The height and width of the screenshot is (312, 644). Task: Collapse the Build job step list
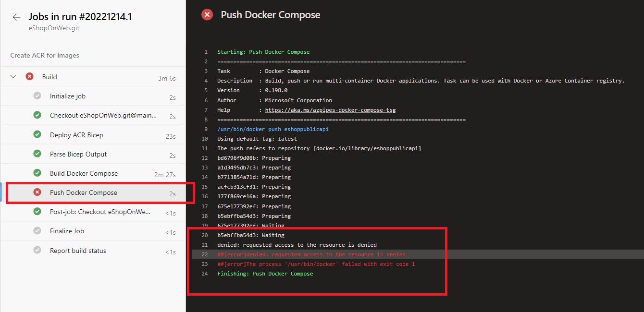[x=13, y=76]
